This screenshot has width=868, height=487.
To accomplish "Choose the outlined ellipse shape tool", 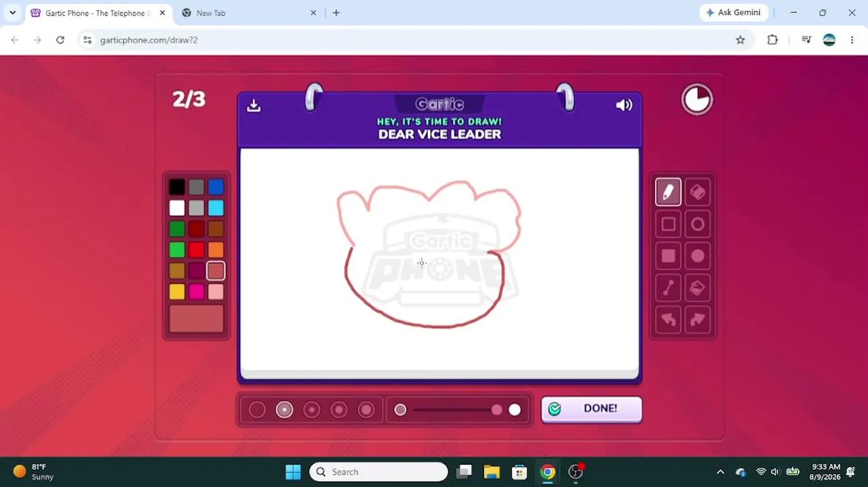I will 698,224.
